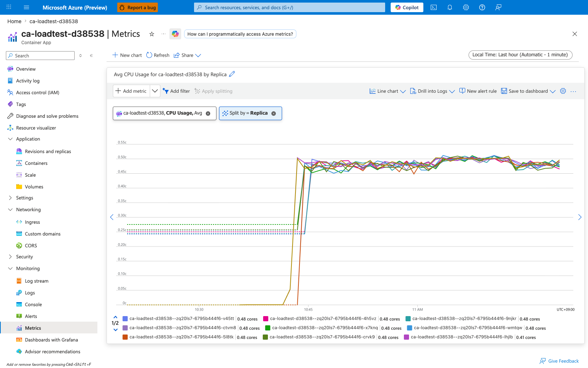Open Dashboards with Grafana
588x368 pixels.
[51, 340]
